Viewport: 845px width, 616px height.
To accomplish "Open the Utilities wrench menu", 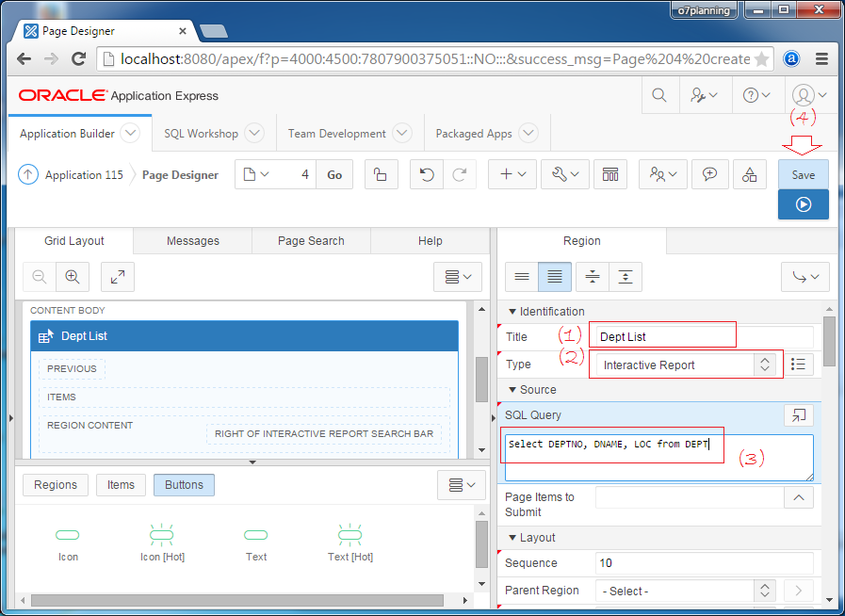I will coord(565,174).
